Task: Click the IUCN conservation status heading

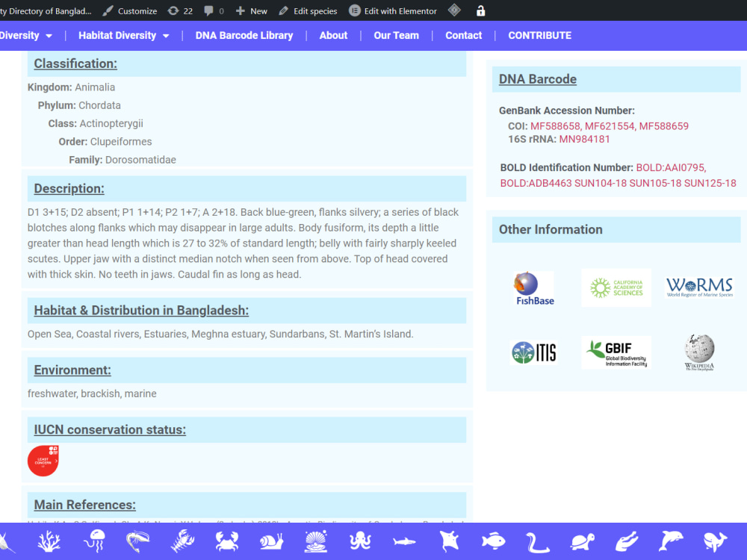Action: point(110,429)
